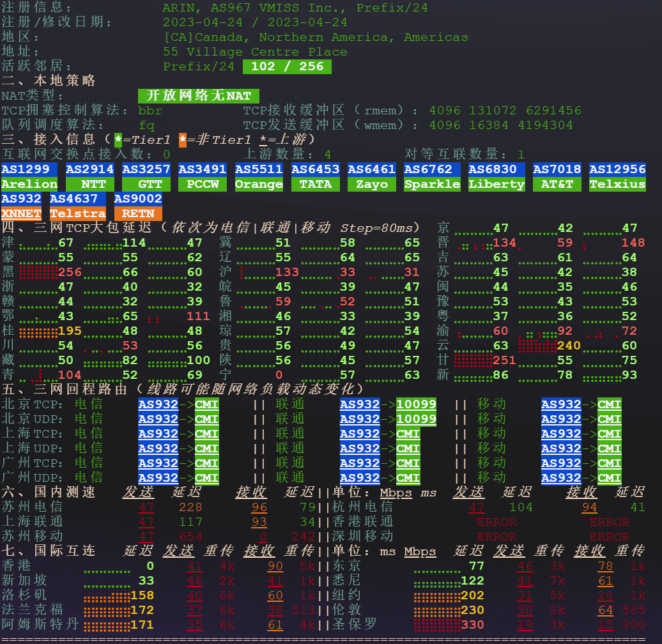Select the AS9002 RETN badge
This screenshot has width=662, height=644.
pos(138,206)
